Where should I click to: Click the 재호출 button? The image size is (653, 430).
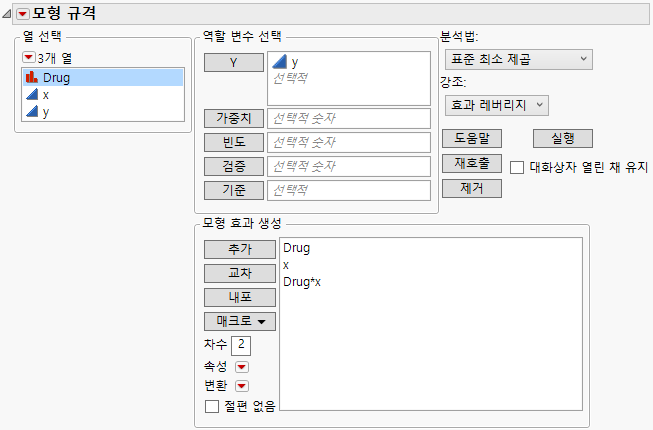point(472,163)
